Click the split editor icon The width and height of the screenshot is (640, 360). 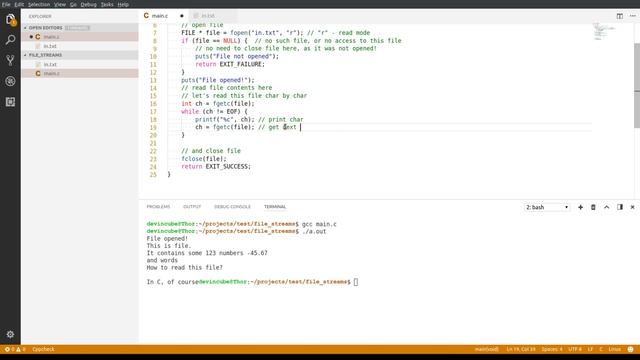[620, 16]
